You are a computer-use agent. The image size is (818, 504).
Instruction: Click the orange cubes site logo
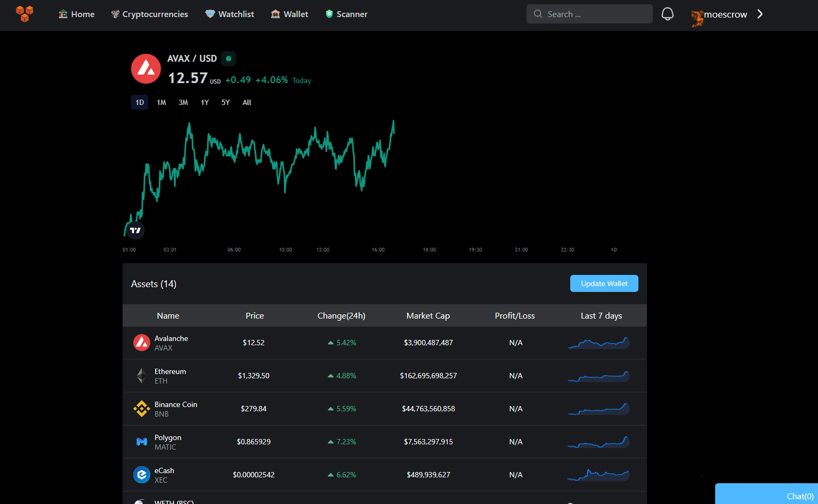pyautogui.click(x=25, y=14)
